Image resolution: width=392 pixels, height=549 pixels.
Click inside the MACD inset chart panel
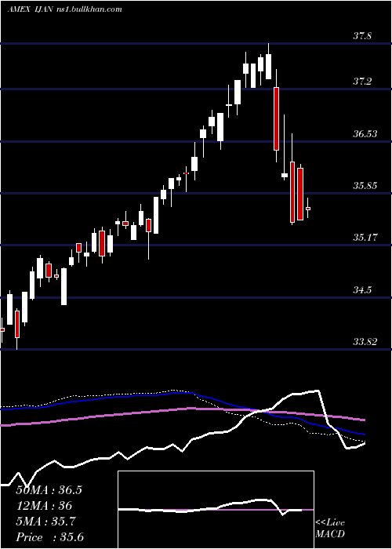(x=216, y=510)
